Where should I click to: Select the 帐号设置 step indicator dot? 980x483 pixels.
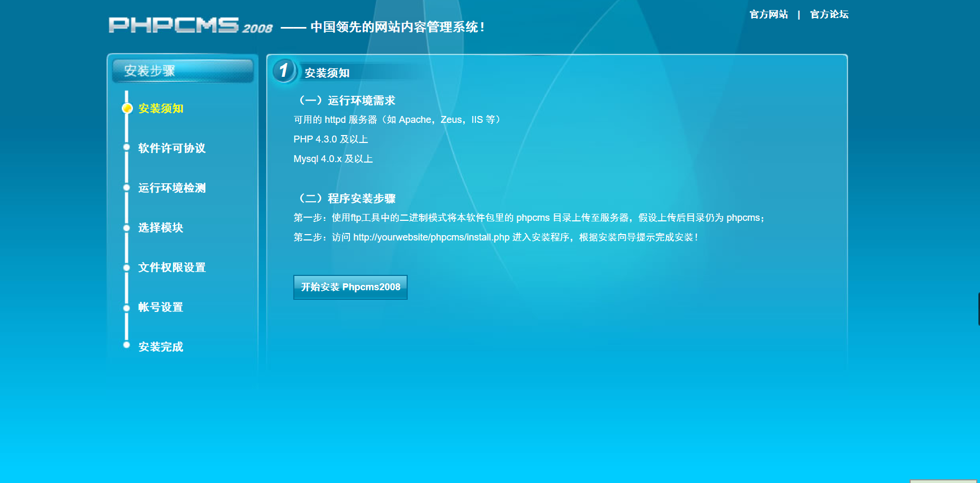tap(126, 307)
